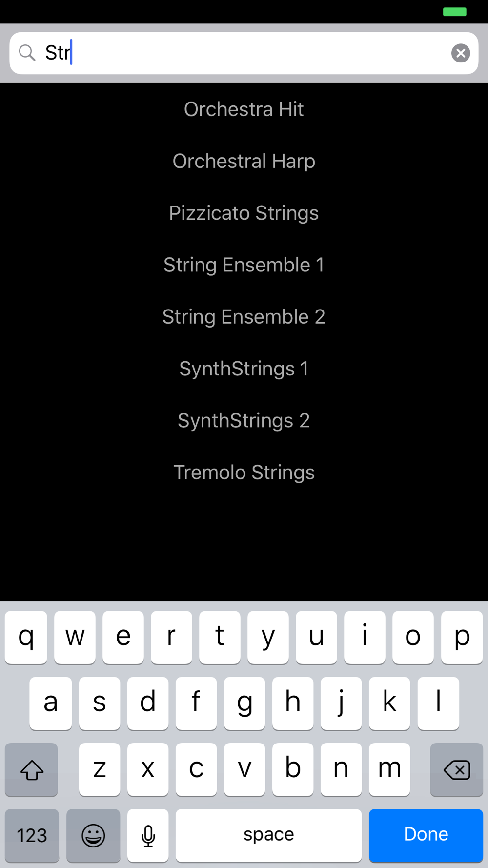
Task: Select Pizzicato Strings instrument
Action: tap(244, 213)
